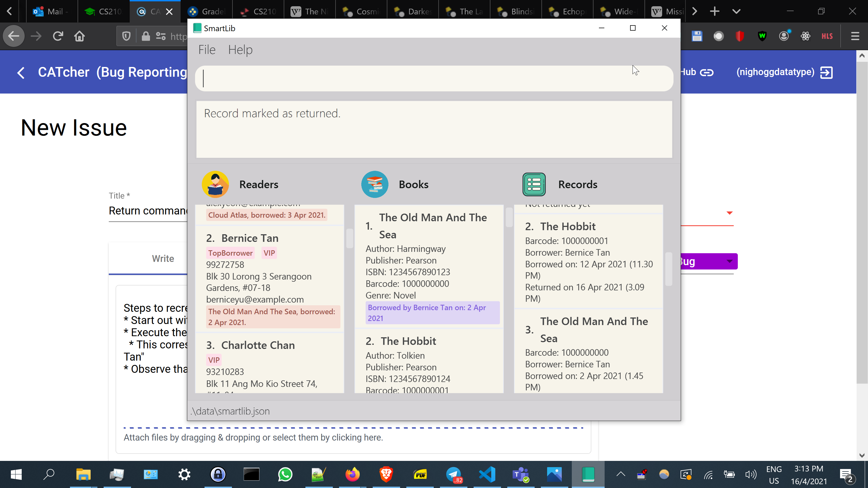This screenshot has width=868, height=488.
Task: Open the File menu in SmartLib
Action: [206, 50]
